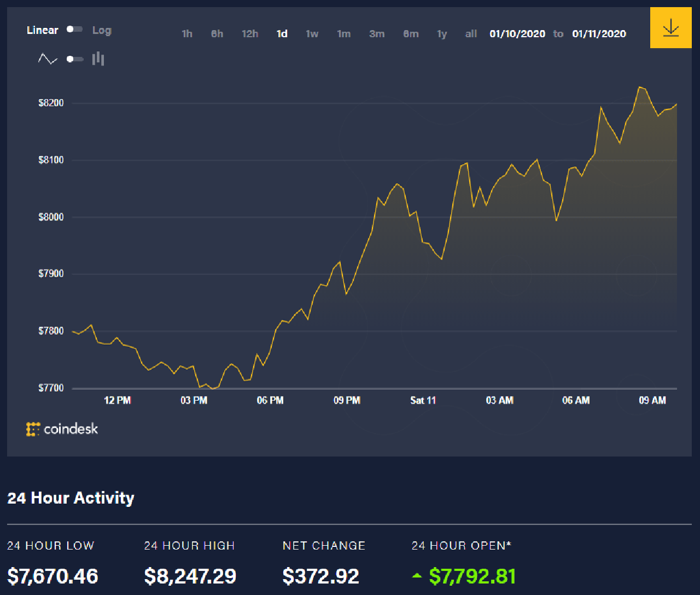700x595 pixels.
Task: Select the 1m time range
Action: point(344,34)
